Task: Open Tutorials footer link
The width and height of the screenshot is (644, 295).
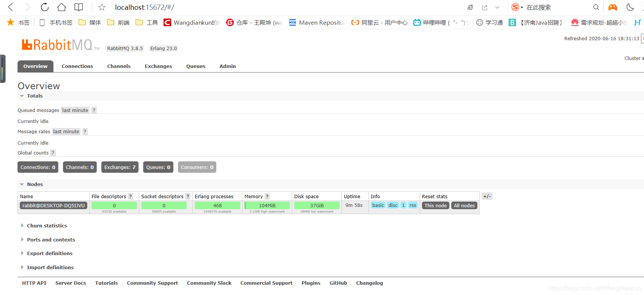Action: 106,283
